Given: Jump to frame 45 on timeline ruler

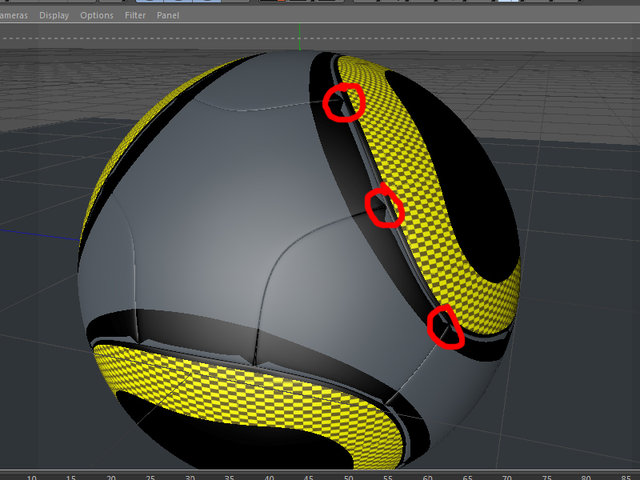Looking at the screenshot, I should 309,477.
